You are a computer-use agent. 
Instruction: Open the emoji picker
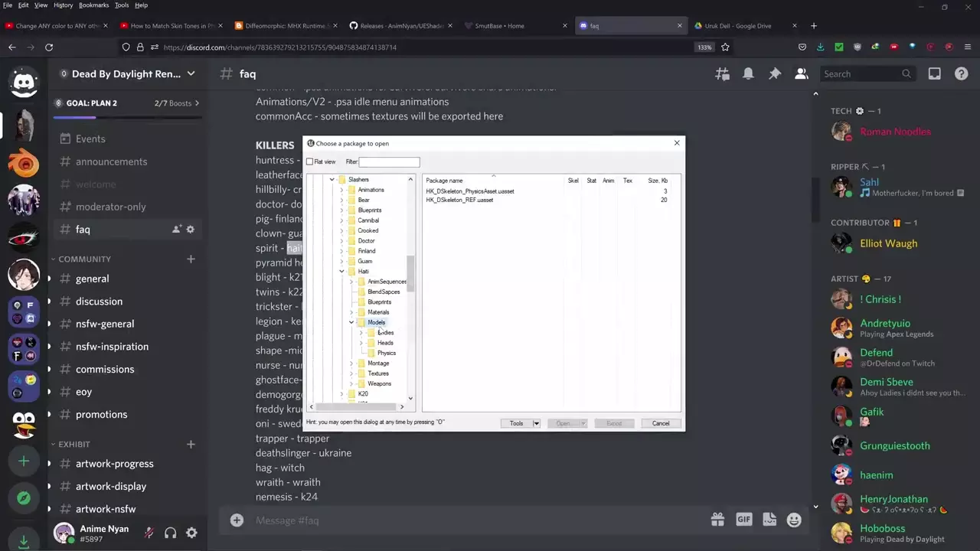click(x=794, y=520)
